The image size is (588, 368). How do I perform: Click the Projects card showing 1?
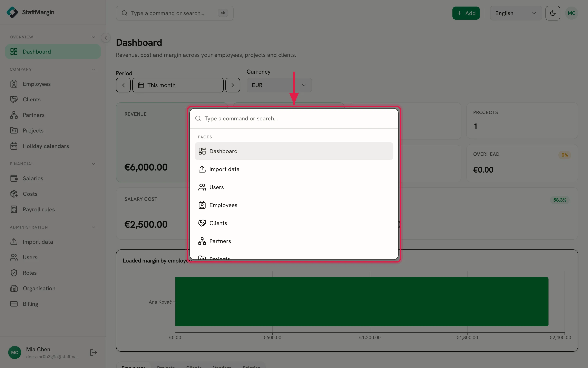pos(522,121)
